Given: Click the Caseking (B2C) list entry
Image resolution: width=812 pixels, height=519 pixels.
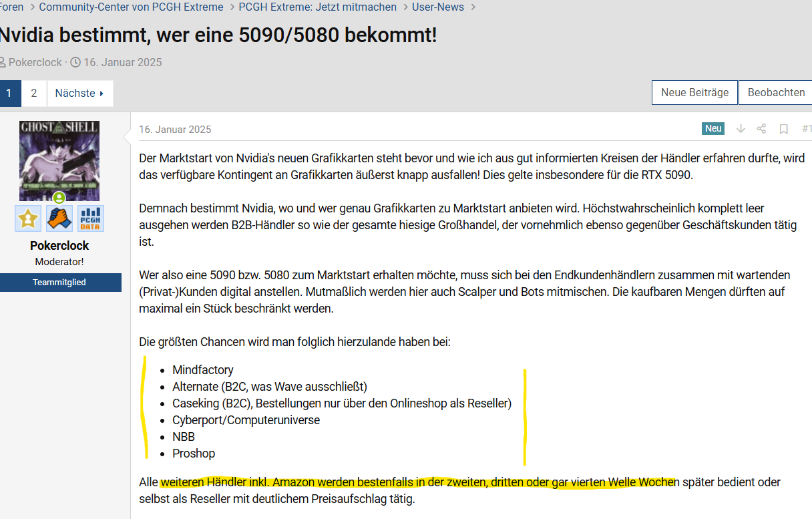Looking at the screenshot, I should [342, 403].
